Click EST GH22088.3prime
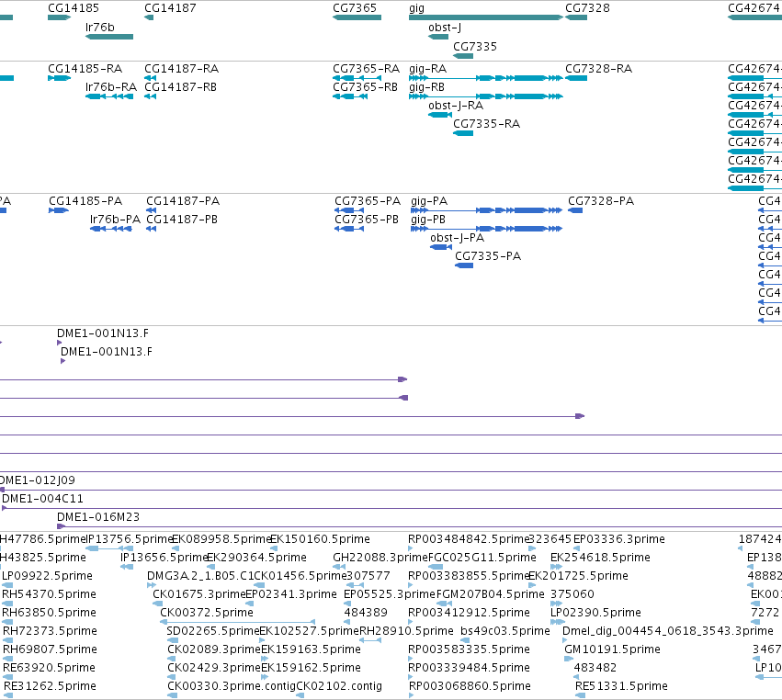Viewport: 782px width, 700px height. click(380, 558)
